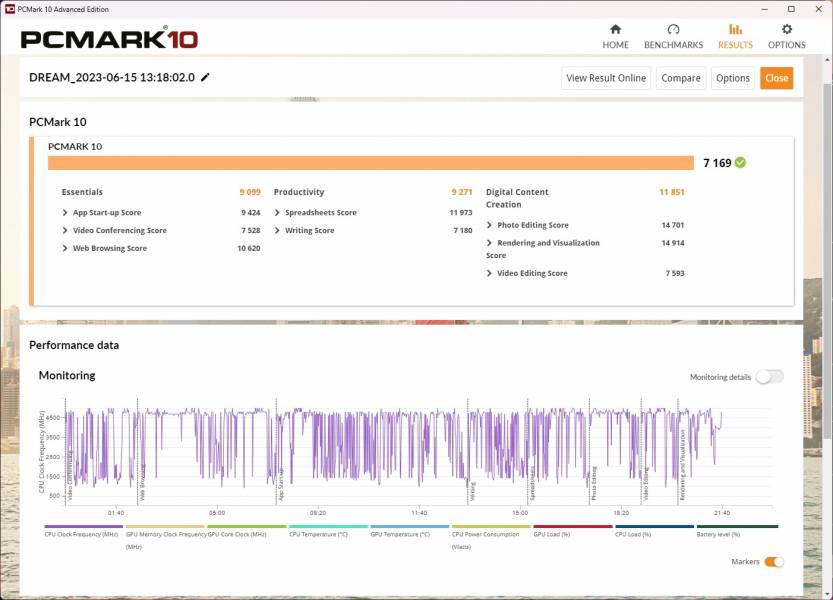Viewport: 833px width, 600px height.
Task: Click the Compare button
Action: coord(681,78)
